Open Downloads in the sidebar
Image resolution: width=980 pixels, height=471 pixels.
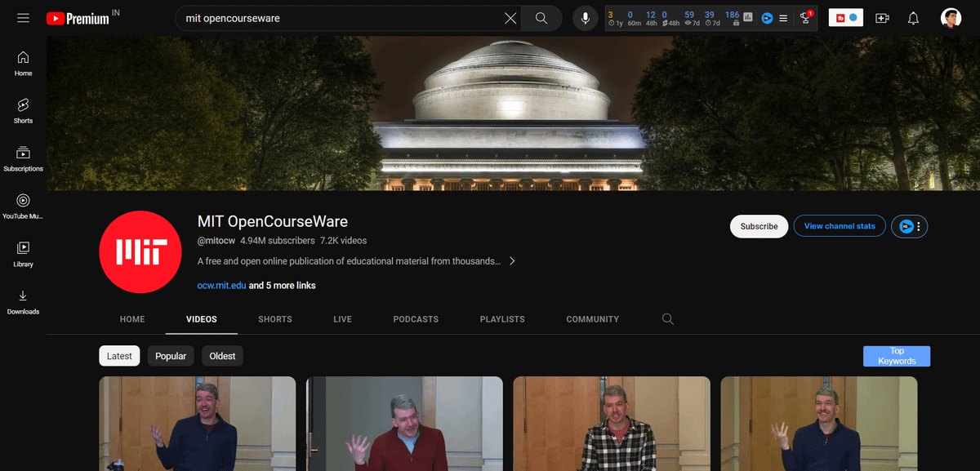tap(23, 302)
